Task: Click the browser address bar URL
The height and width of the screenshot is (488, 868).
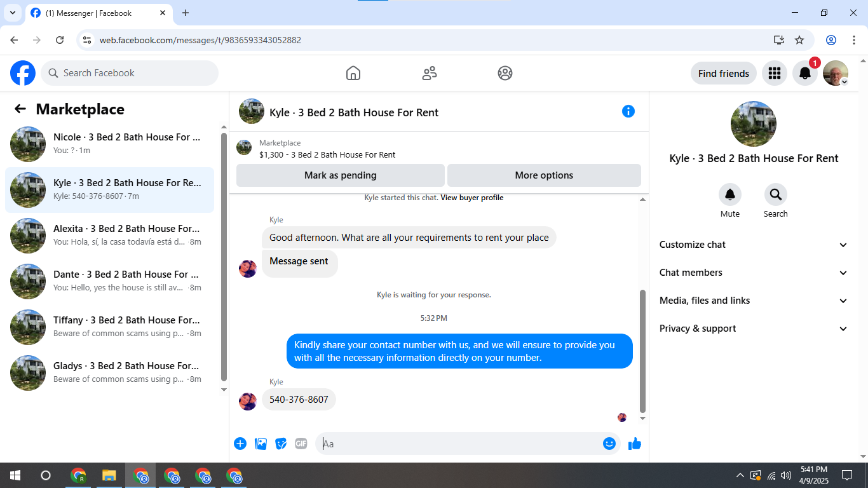Action: click(200, 40)
